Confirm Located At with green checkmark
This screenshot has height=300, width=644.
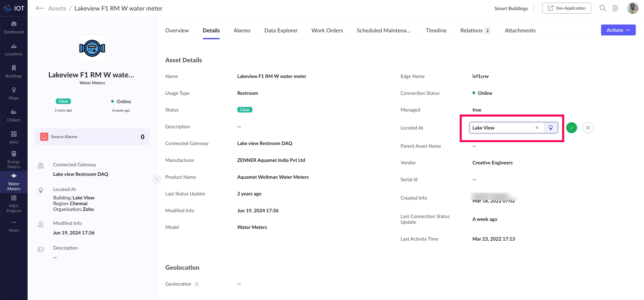572,128
